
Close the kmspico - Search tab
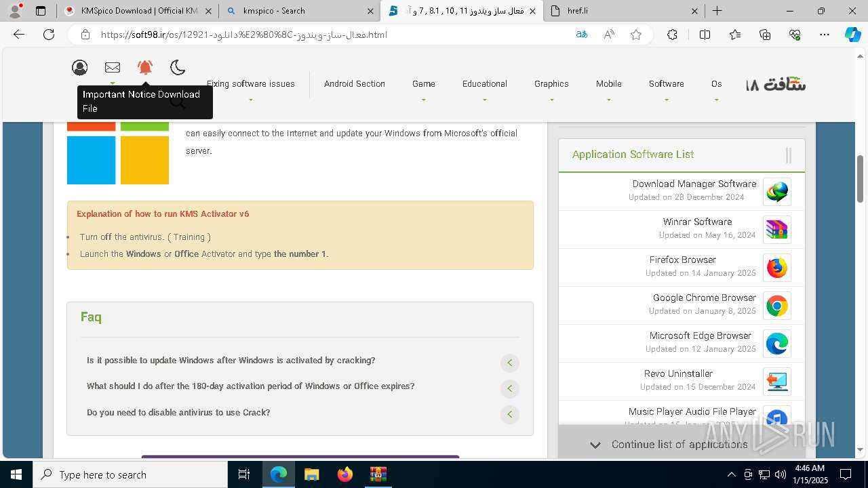point(370,11)
